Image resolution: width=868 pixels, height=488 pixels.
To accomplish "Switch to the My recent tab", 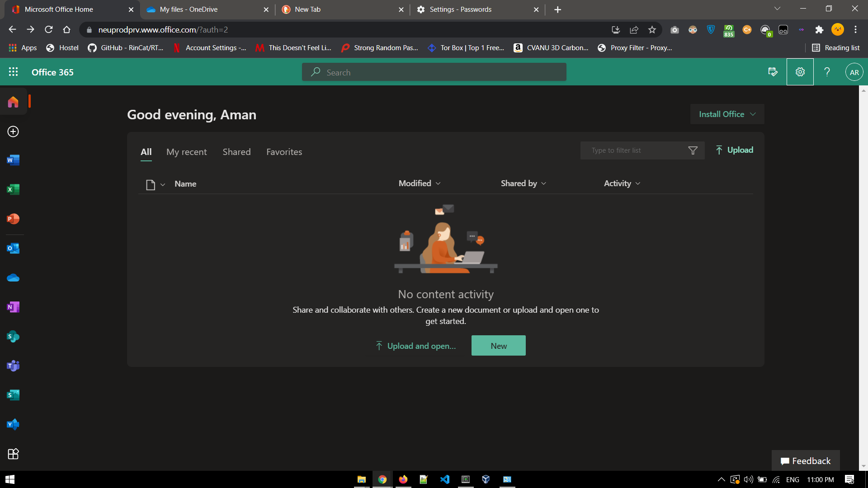I will (186, 152).
